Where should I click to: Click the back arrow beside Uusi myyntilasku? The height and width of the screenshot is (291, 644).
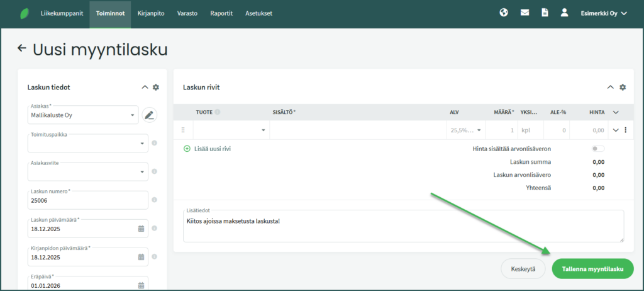tap(22, 48)
